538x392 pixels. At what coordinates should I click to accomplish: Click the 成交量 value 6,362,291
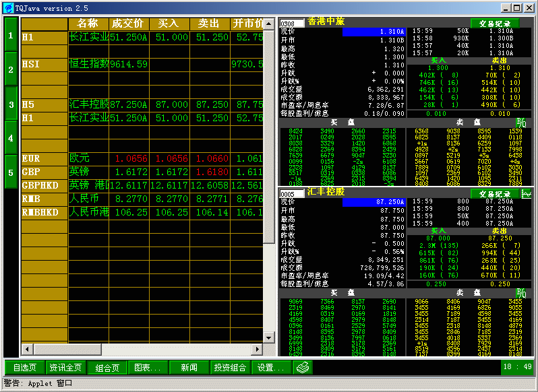point(386,90)
